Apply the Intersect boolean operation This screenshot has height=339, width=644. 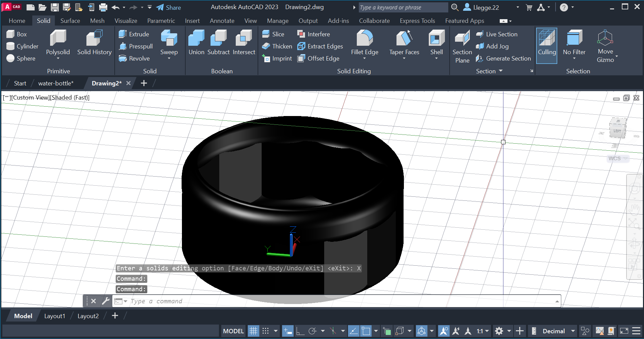click(244, 42)
